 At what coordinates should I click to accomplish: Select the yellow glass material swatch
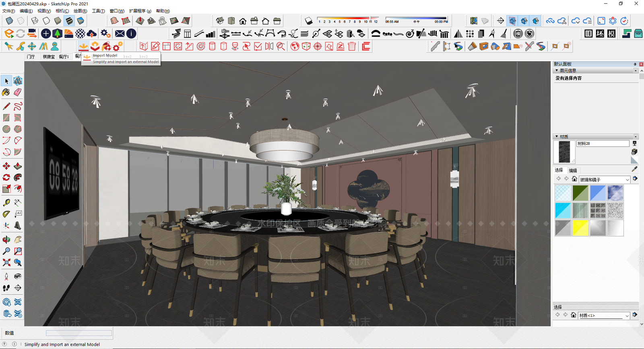(x=580, y=228)
